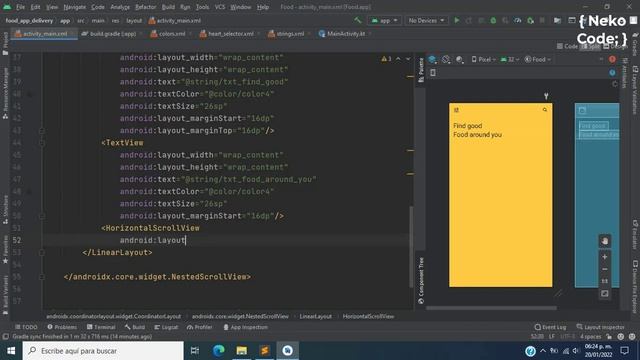Open the No Devices selector dropdown

[x=426, y=20]
